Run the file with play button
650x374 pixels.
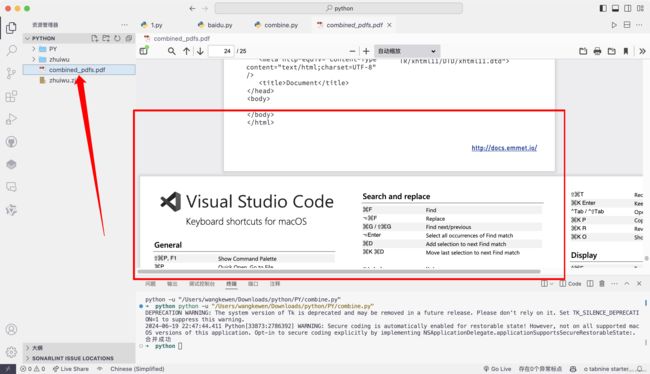point(614,25)
